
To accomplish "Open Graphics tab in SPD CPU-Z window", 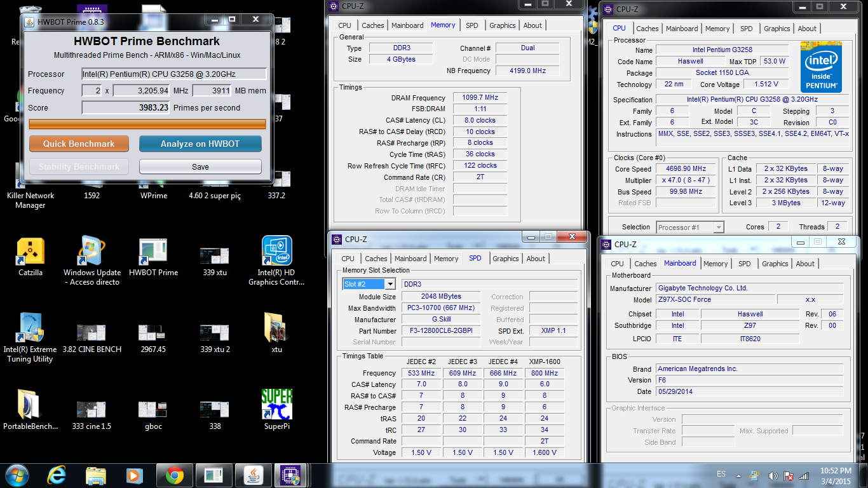I will (x=505, y=259).
